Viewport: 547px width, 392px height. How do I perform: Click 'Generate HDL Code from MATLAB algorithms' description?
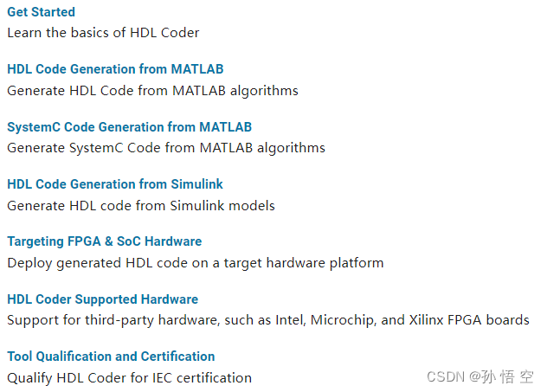pyautogui.click(x=153, y=91)
